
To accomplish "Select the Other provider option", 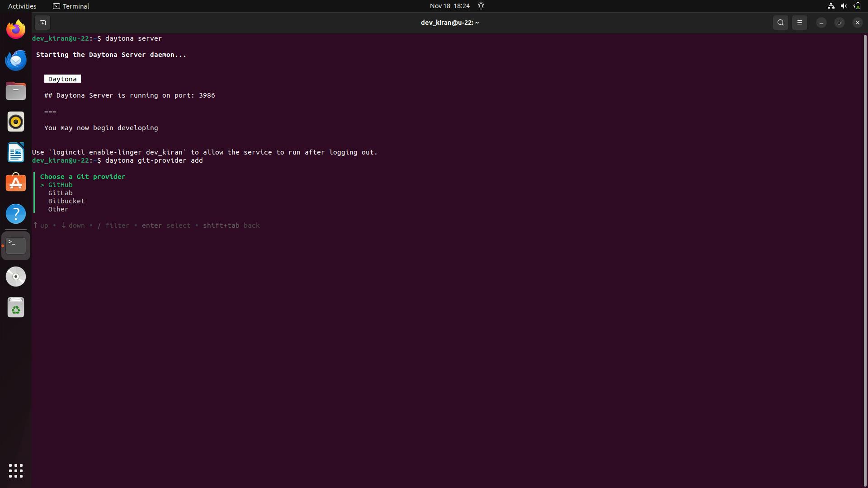I will tap(58, 209).
